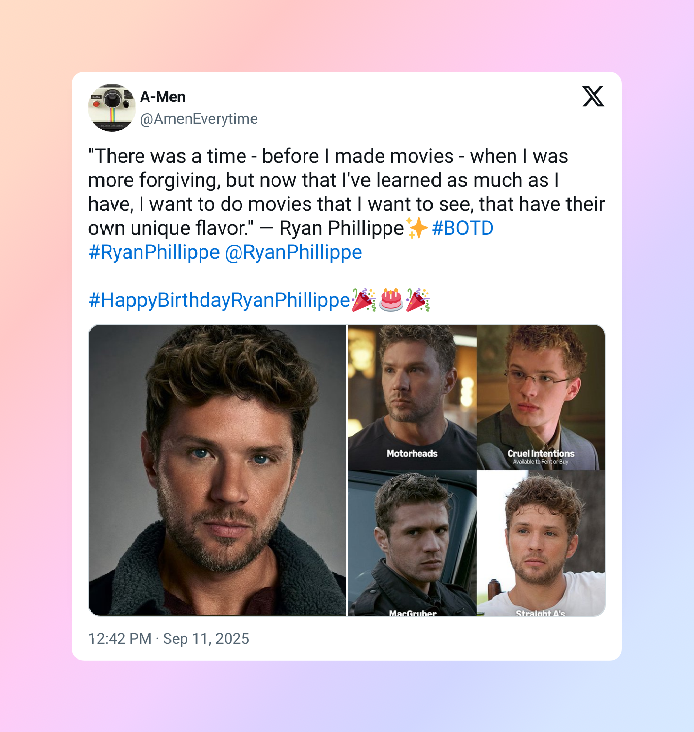Click the @AmenEverytime handle

pos(199,119)
